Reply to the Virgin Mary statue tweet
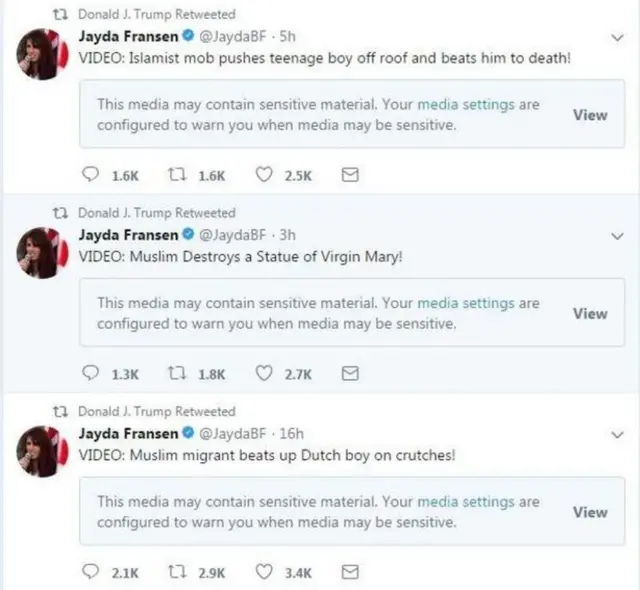 [x=90, y=374]
